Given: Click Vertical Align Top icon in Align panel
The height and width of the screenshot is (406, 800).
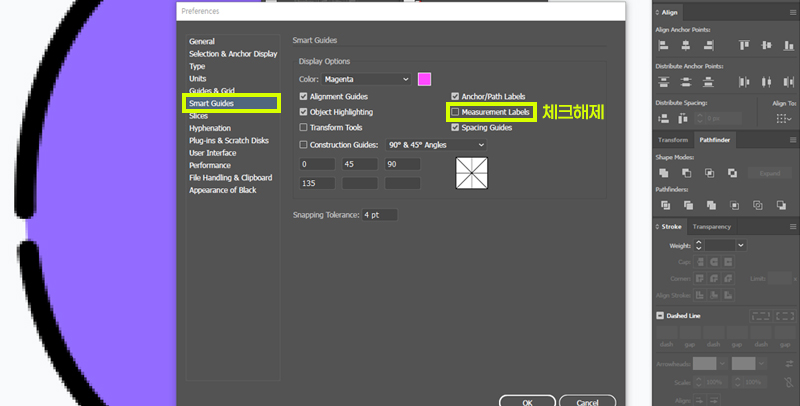Looking at the screenshot, I should [x=744, y=45].
